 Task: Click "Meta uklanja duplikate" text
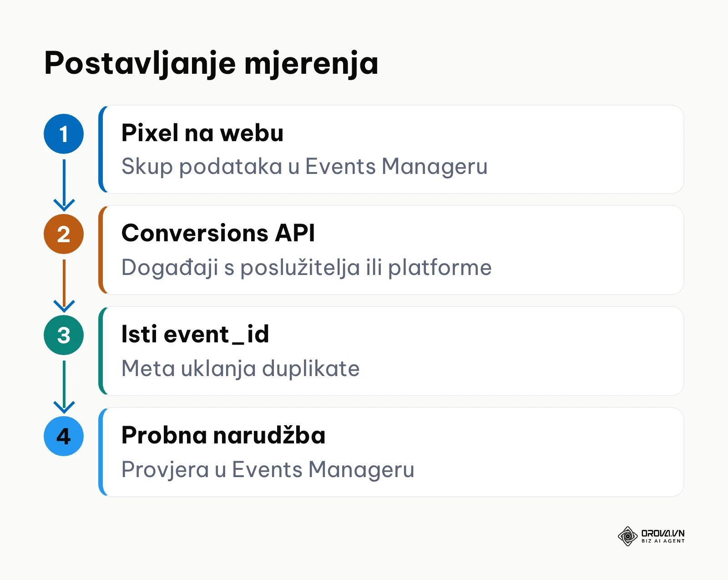coord(241,368)
